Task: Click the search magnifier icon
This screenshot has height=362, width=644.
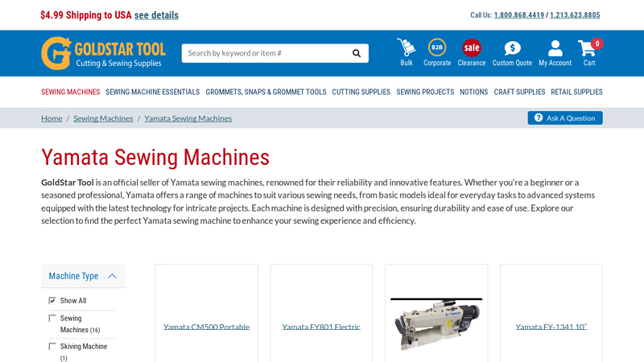Action: [357, 53]
